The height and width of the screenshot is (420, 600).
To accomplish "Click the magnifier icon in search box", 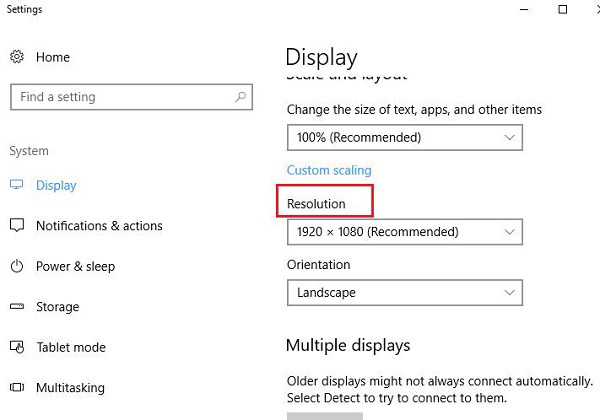I will coord(241,97).
